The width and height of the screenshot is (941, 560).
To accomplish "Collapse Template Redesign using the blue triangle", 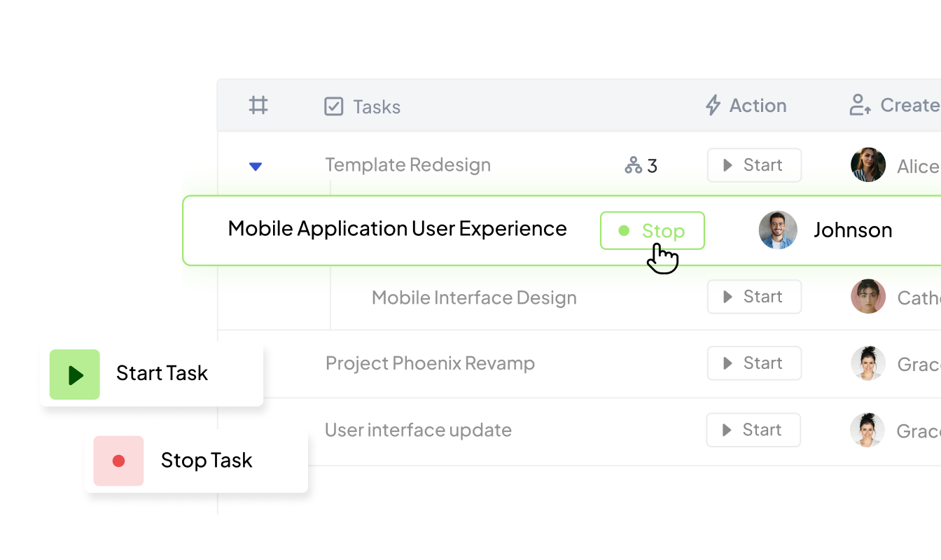I will pos(256,166).
